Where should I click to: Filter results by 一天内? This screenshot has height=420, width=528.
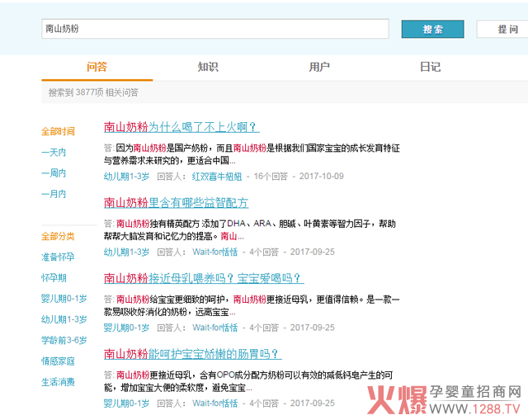pos(54,152)
